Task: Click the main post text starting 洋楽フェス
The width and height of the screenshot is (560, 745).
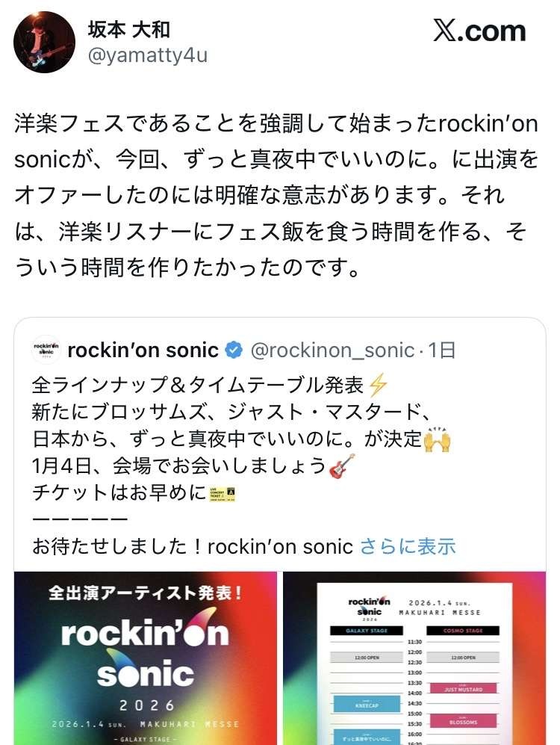Action: click(x=276, y=194)
